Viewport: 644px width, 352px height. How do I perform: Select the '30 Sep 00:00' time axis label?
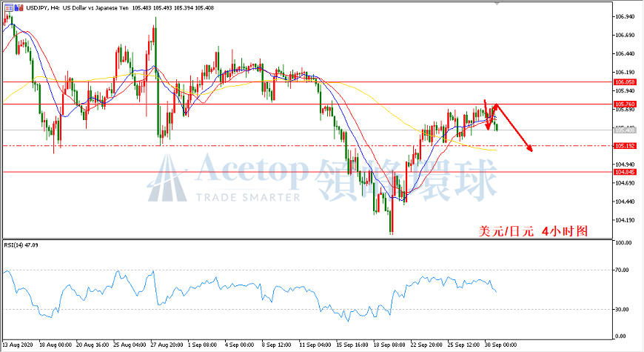pos(500,345)
